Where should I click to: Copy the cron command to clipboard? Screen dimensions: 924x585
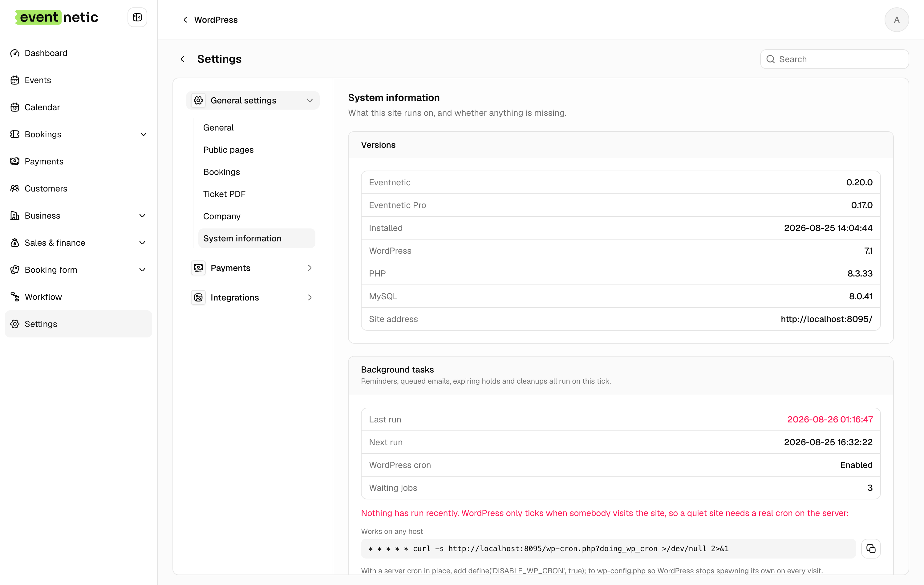871,549
